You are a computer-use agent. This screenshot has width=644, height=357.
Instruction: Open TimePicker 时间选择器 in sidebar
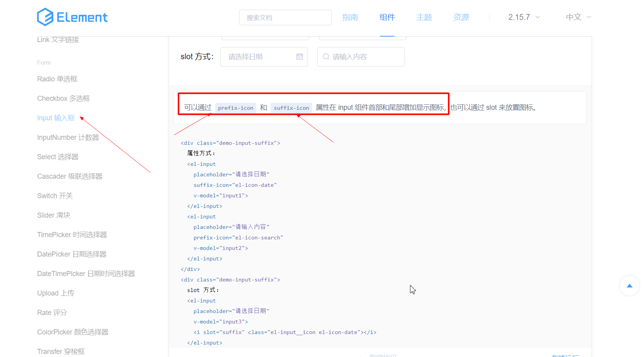pos(72,235)
